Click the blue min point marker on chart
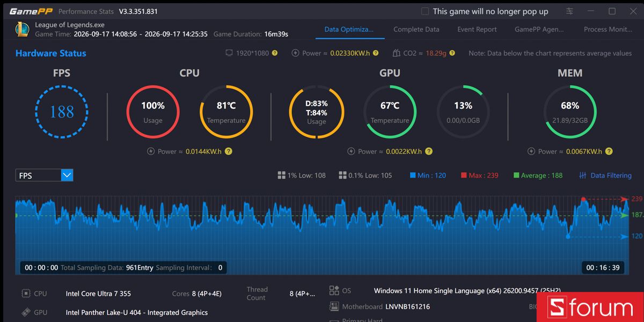 point(568,236)
